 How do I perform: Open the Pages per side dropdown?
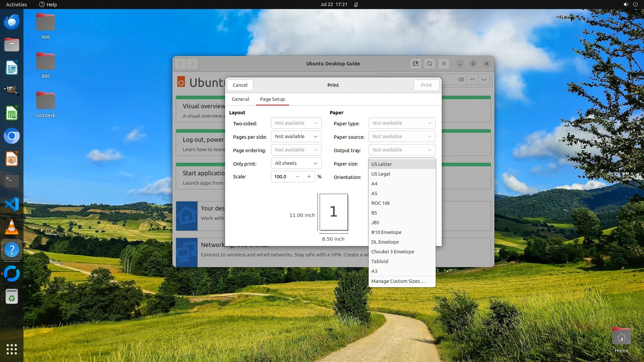296,136
